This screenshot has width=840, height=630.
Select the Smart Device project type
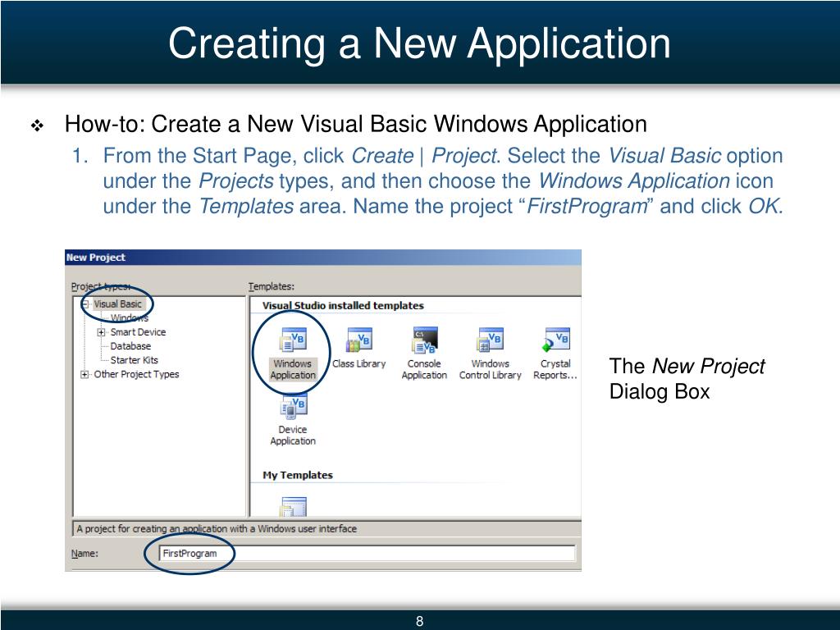(138, 332)
